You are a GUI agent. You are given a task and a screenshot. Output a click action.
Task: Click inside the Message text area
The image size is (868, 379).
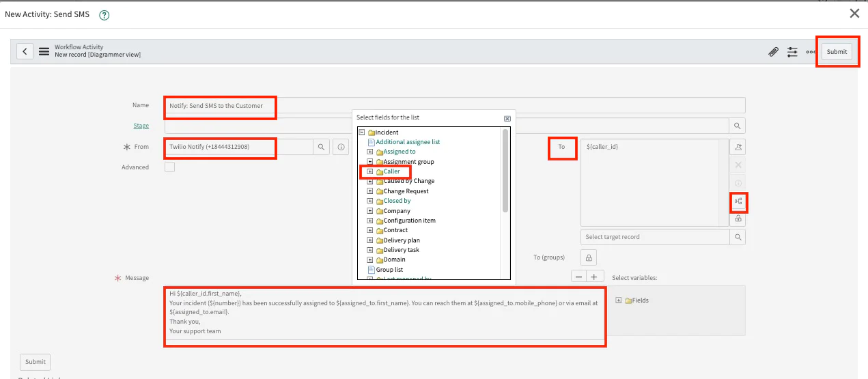384,313
